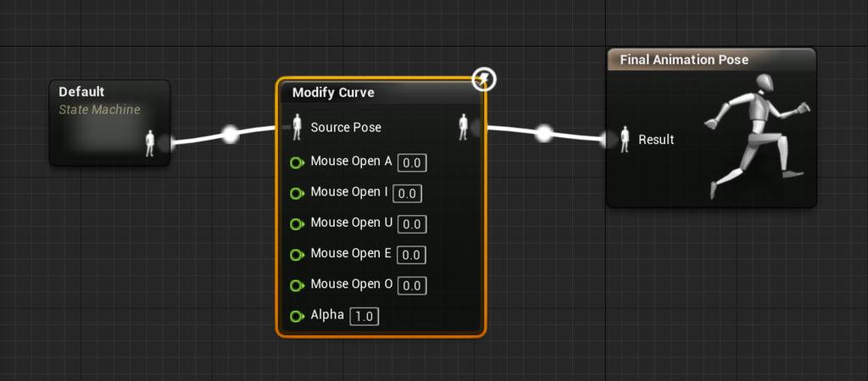Click the "Mouse Open U" label
Viewport: 868px width, 381px height.
352,223
